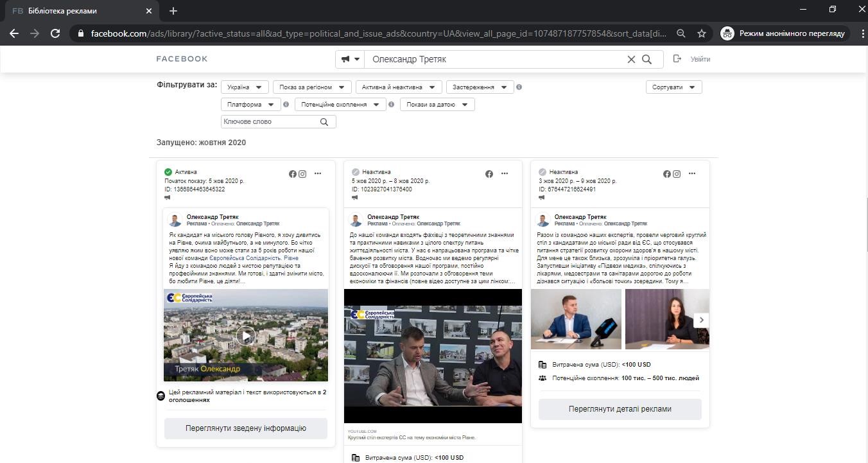Open more options for active ad

click(x=318, y=174)
